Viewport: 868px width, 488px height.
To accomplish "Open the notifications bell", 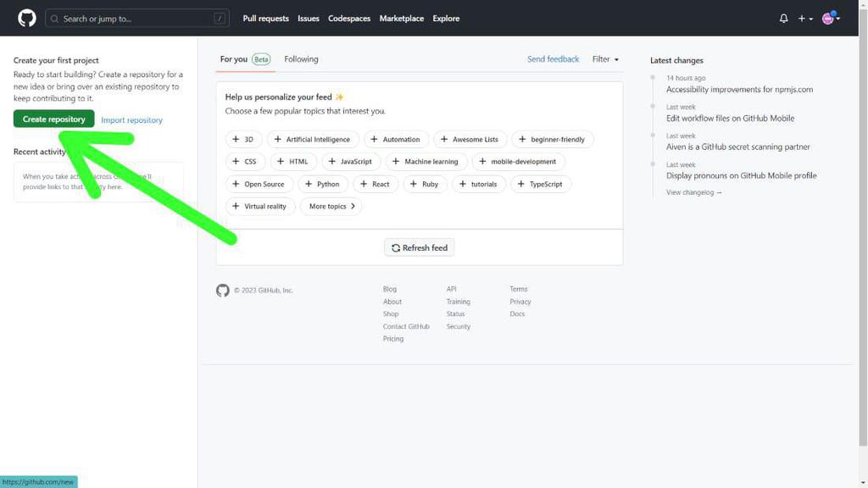I will (783, 19).
